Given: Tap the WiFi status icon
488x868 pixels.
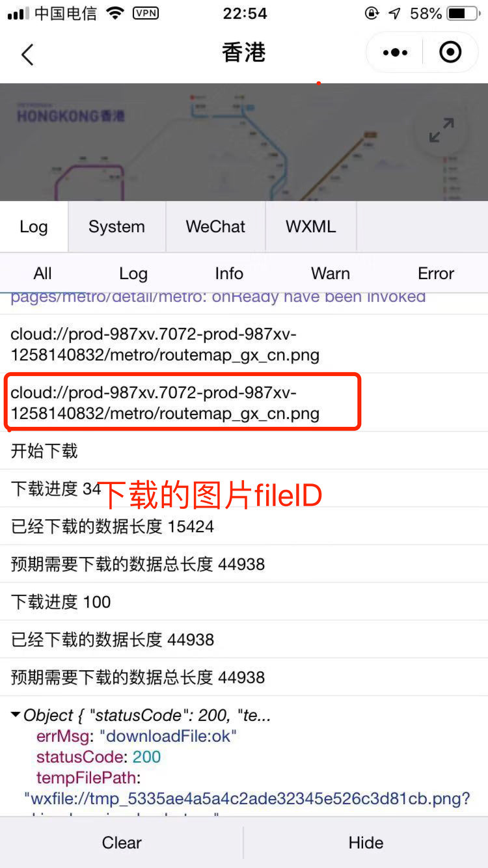Looking at the screenshot, I should coord(115,13).
